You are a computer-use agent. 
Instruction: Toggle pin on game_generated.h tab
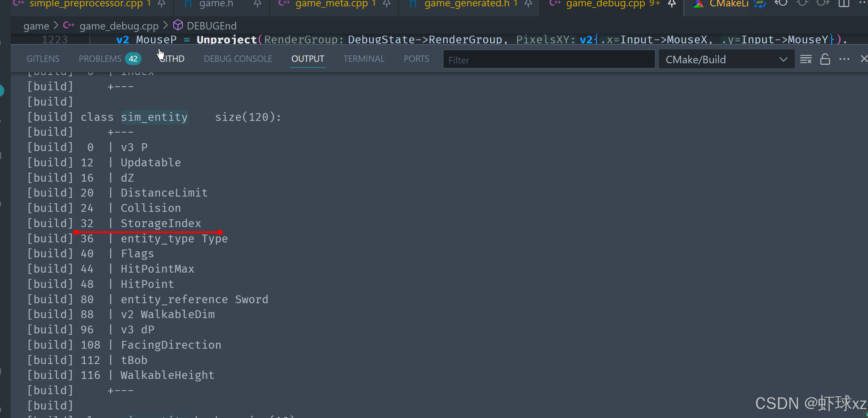[x=528, y=4]
